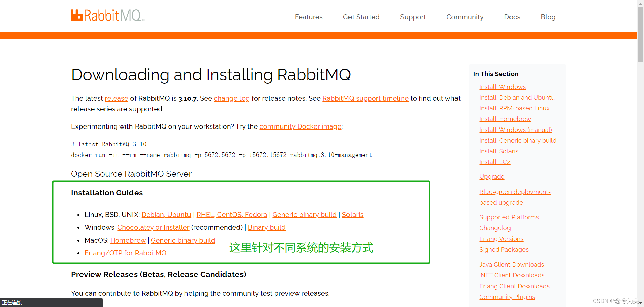Open the Community menu item

(x=465, y=17)
